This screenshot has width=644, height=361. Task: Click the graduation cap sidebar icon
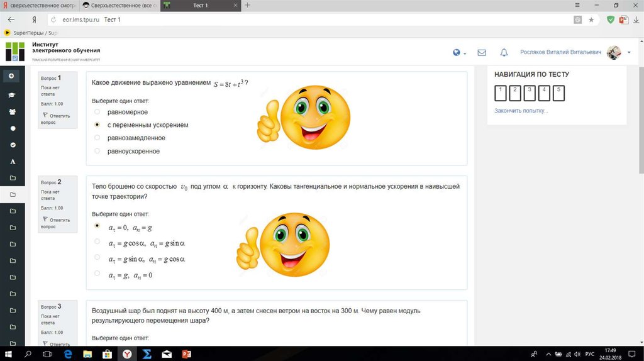(x=11, y=95)
